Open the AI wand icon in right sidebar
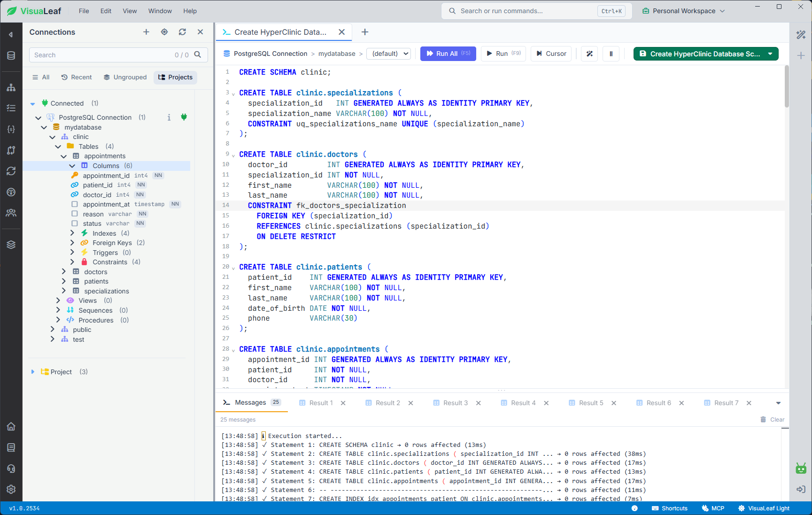This screenshot has height=515, width=812. click(x=801, y=34)
